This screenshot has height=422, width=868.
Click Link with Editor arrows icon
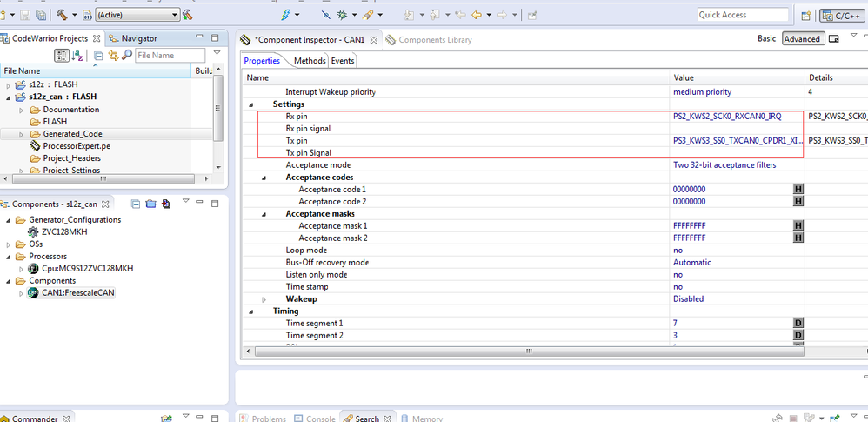113,56
